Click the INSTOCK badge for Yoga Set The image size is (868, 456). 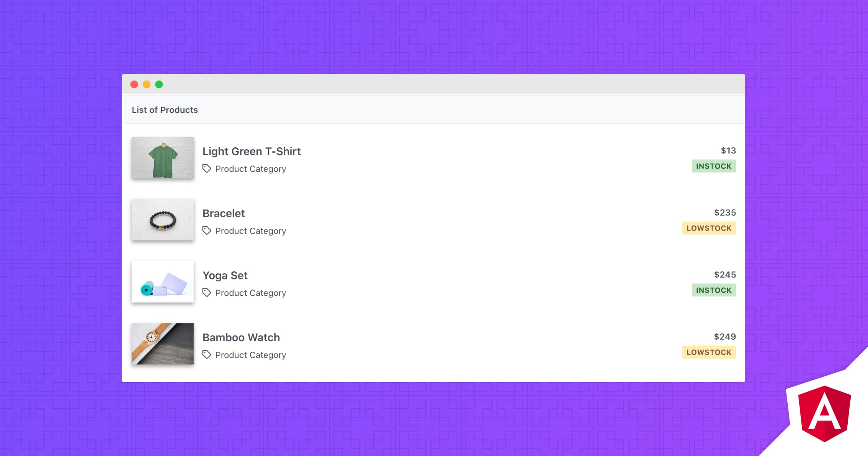[714, 290]
